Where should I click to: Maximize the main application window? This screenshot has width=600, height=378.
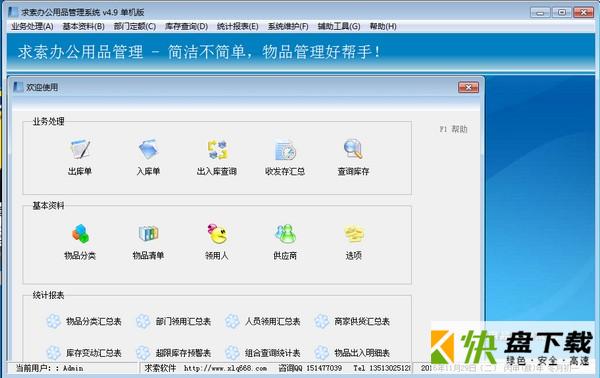(562, 13)
